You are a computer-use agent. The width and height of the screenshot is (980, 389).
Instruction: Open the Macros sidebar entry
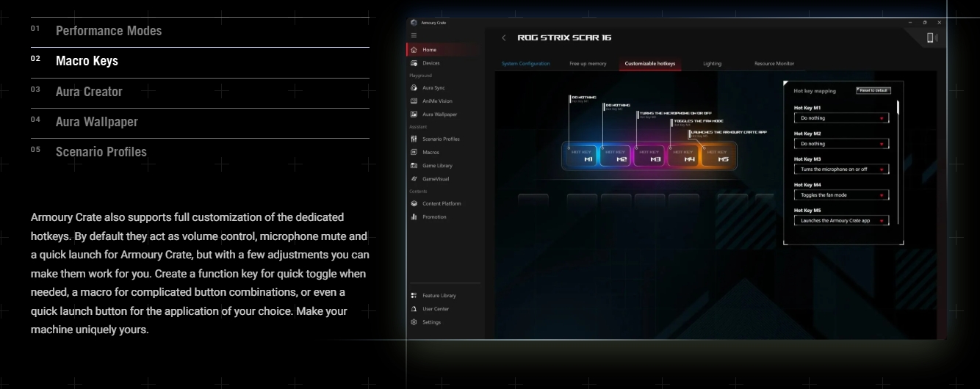[425, 152]
